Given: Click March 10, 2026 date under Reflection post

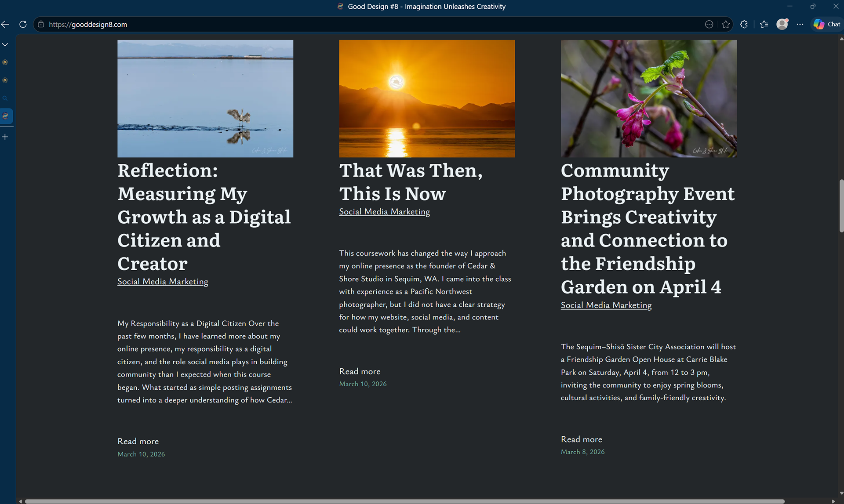Looking at the screenshot, I should [x=141, y=454].
